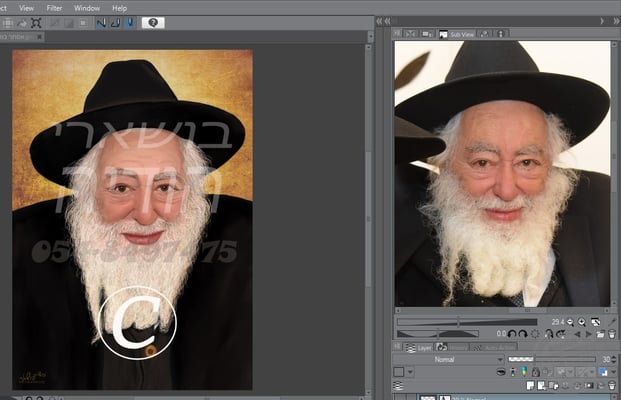This screenshot has height=400, width=621.
Task: Adjust the layer opacity slider
Action: pyautogui.click(x=552, y=360)
